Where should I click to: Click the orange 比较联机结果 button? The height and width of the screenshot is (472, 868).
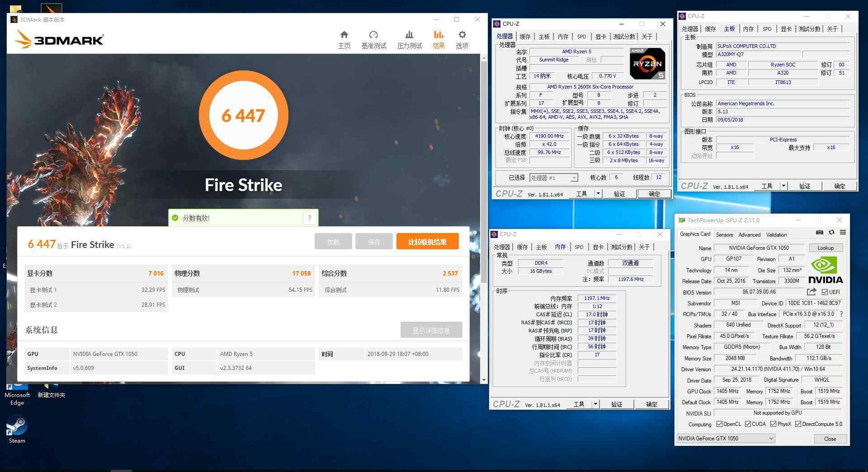427,242
